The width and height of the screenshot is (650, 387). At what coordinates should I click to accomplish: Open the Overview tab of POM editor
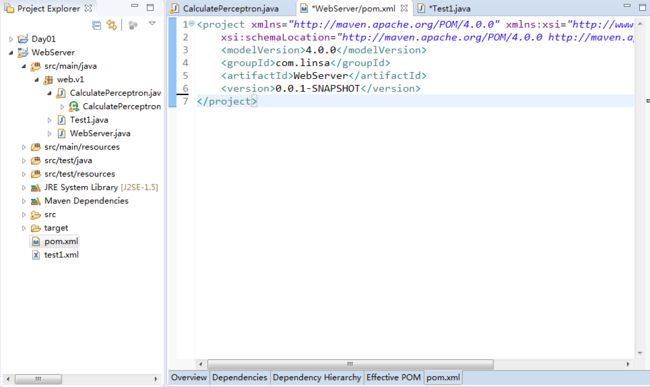click(189, 377)
